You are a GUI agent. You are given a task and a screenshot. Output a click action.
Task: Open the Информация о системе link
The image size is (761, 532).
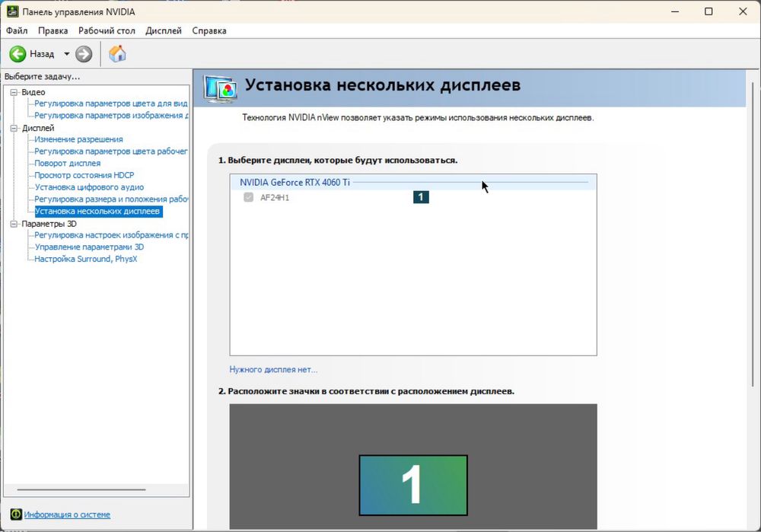(67, 514)
